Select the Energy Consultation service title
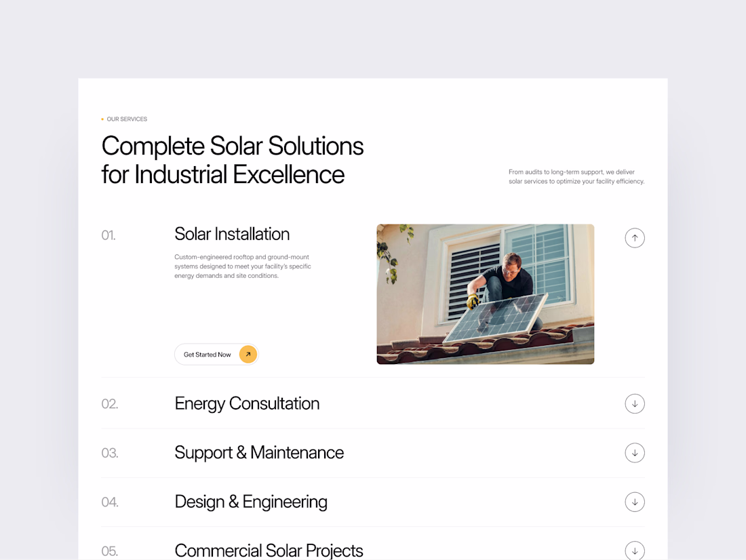Screen dimensions: 746x560 247,403
